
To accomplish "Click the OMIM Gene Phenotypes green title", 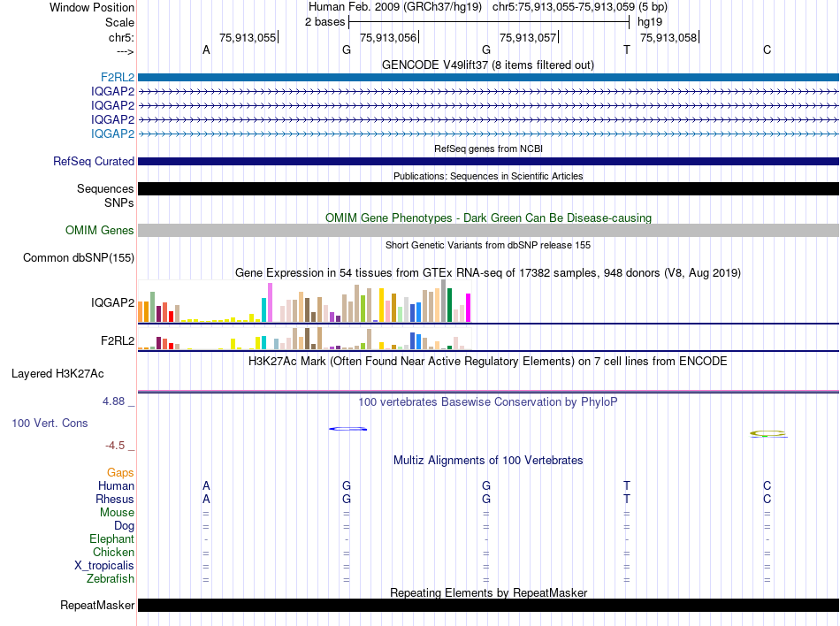I will point(489,218).
